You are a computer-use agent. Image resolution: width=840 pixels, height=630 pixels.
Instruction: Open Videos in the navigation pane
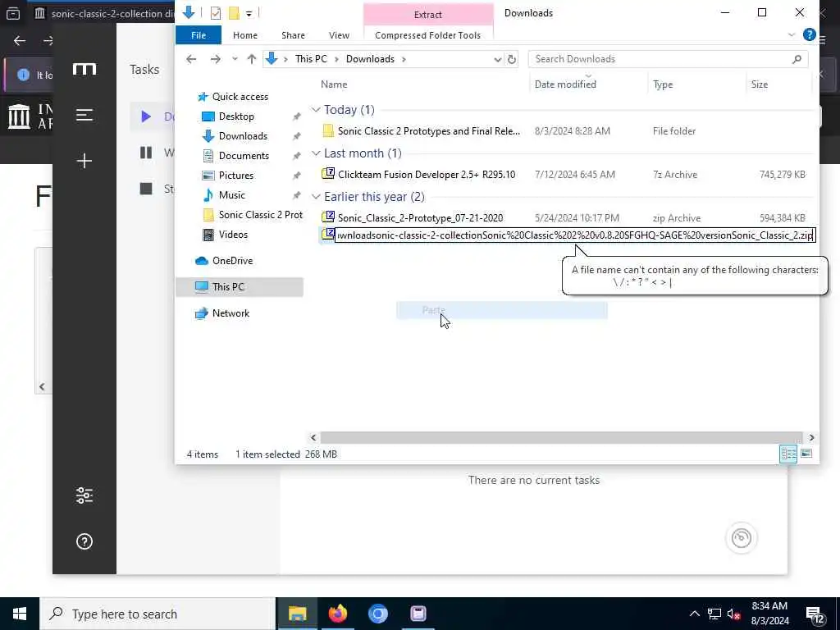pyautogui.click(x=233, y=235)
